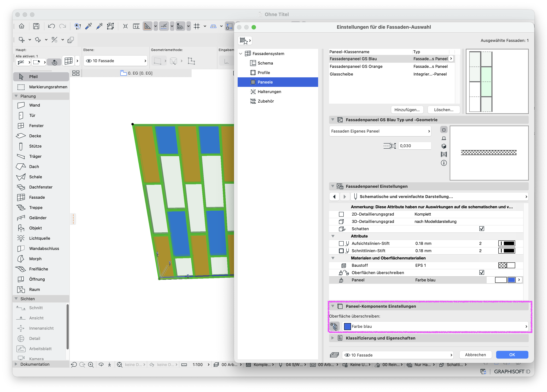This screenshot has width=547, height=392.
Task: Go to previous settings page arrow
Action: pyautogui.click(x=334, y=197)
